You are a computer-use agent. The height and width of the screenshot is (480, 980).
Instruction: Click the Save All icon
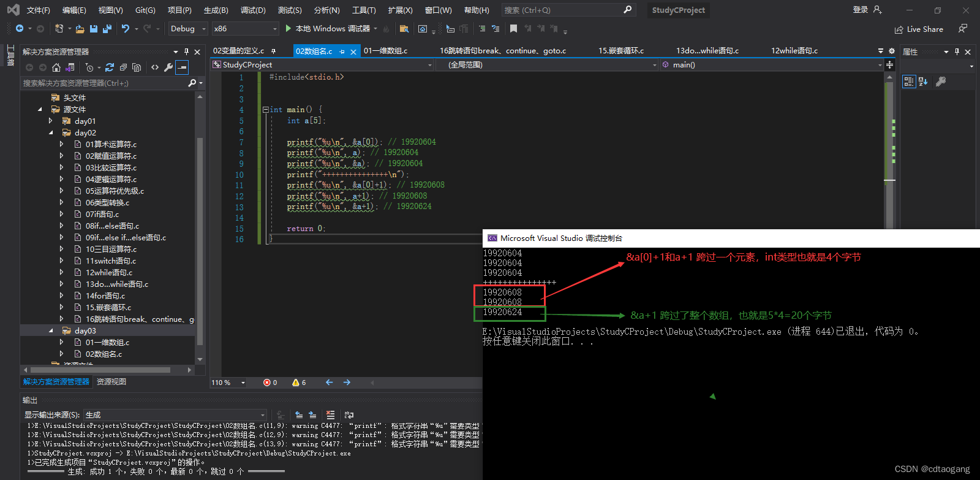point(107,29)
